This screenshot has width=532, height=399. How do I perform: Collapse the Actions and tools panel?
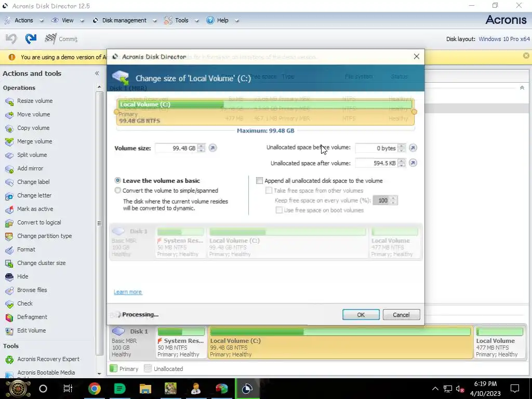pyautogui.click(x=97, y=73)
